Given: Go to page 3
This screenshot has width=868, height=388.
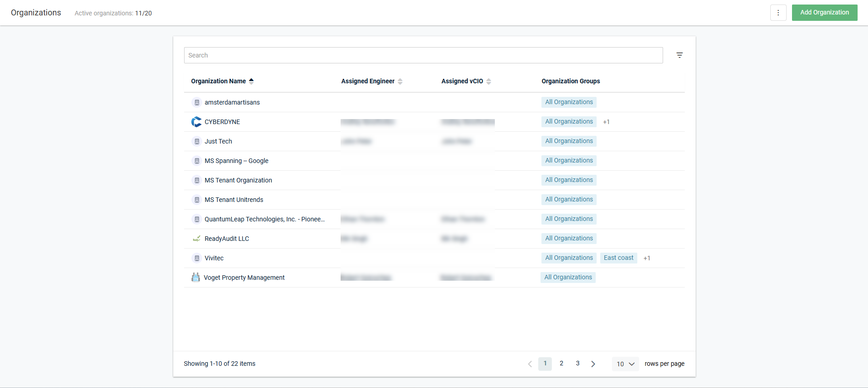Looking at the screenshot, I should coord(578,364).
